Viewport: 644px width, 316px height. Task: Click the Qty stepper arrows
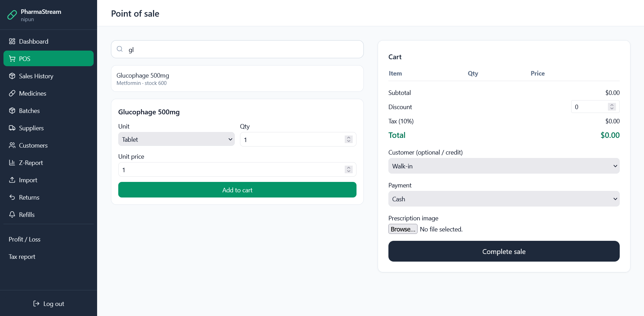(x=349, y=139)
